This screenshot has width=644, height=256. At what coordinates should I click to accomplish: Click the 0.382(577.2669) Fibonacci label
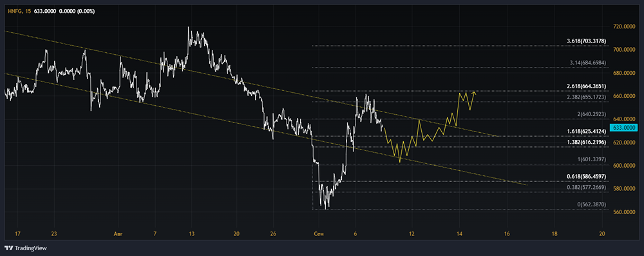(586, 187)
